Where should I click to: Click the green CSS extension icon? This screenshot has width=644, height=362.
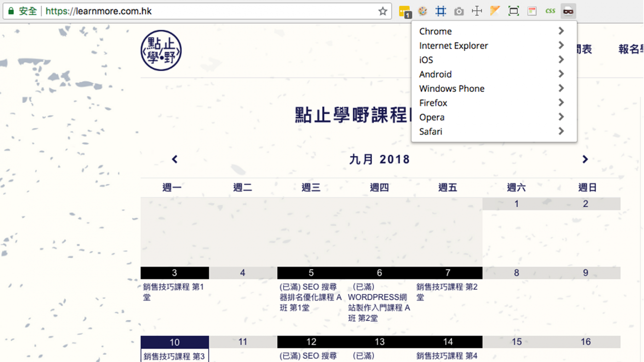pyautogui.click(x=550, y=11)
